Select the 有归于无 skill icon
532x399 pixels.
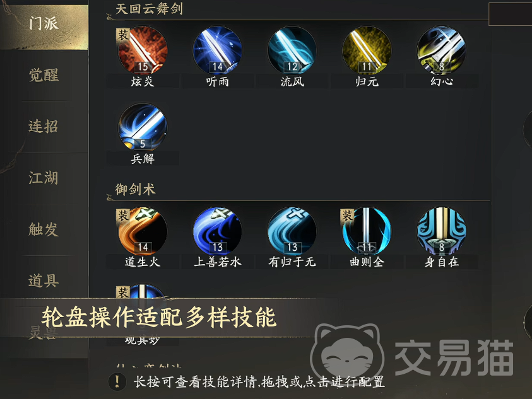click(x=292, y=231)
